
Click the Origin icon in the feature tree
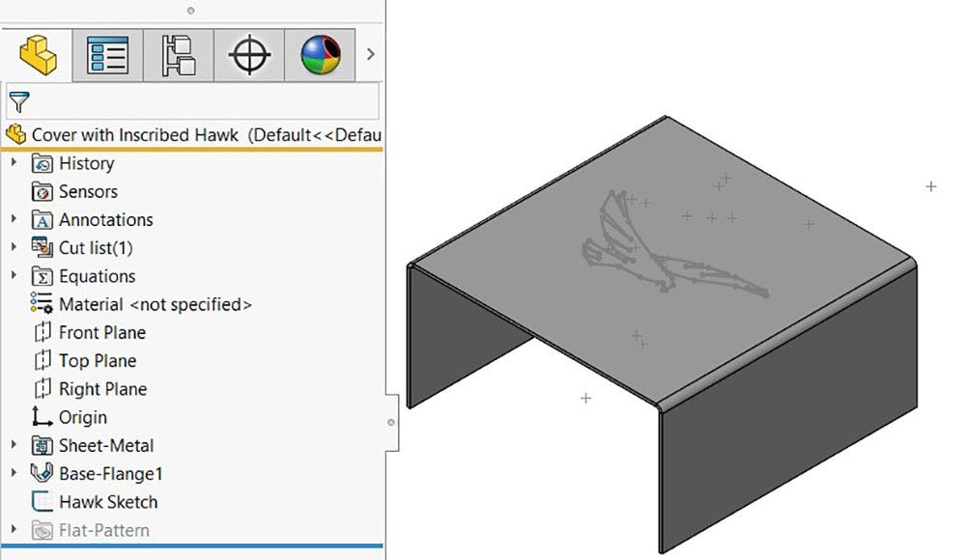tap(41, 417)
